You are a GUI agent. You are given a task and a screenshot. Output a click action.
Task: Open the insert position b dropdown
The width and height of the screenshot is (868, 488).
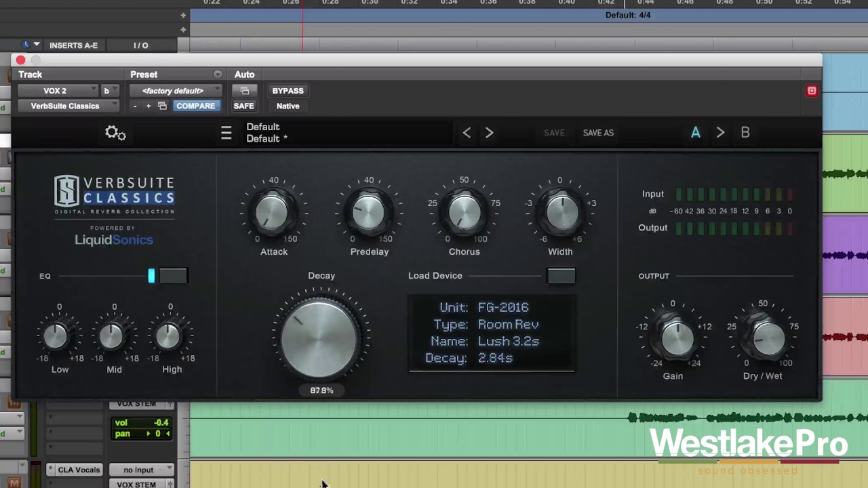(x=110, y=91)
